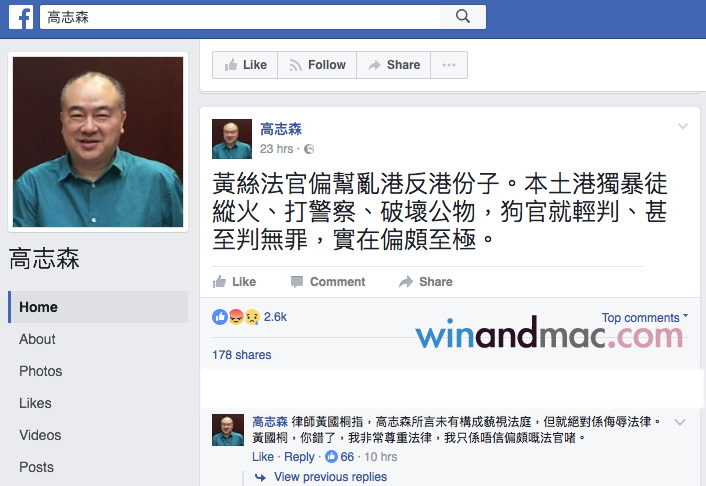Click the page Share button
The image size is (706, 486).
pyautogui.click(x=394, y=65)
